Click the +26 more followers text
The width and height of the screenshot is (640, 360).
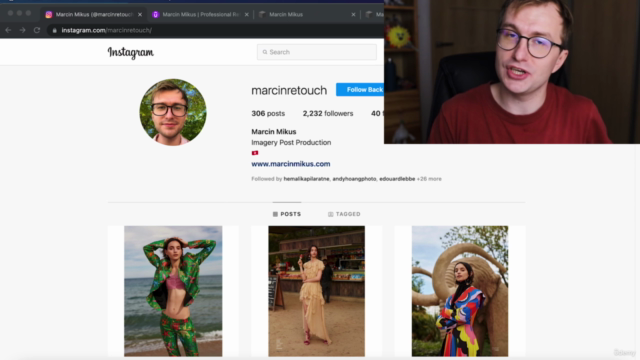click(429, 179)
